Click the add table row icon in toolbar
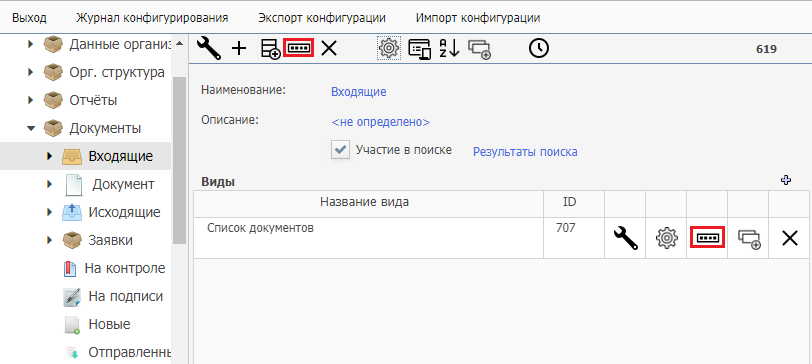The height and width of the screenshot is (364, 812). 270,49
